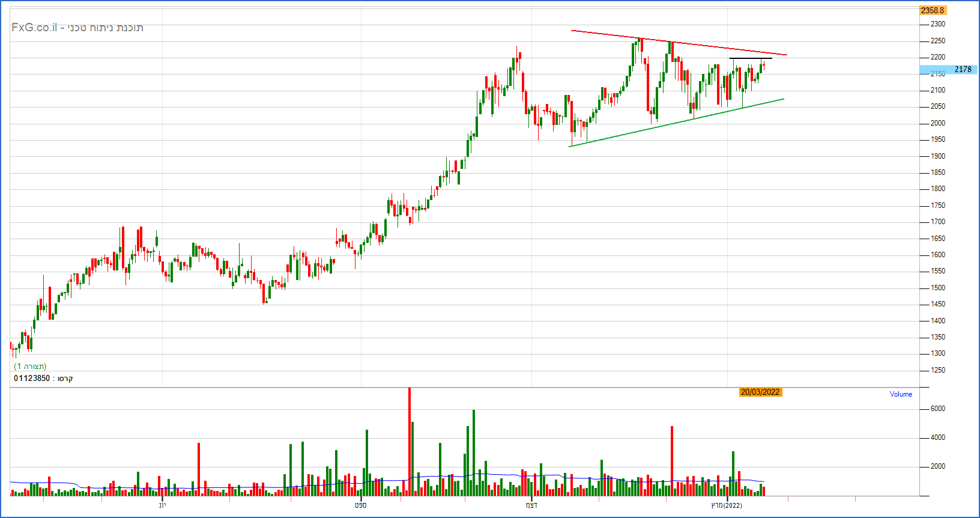Viewport: 980px width, 518px height.
Task: Click the green (תצורה 1) configuration label
Action: tap(30, 367)
